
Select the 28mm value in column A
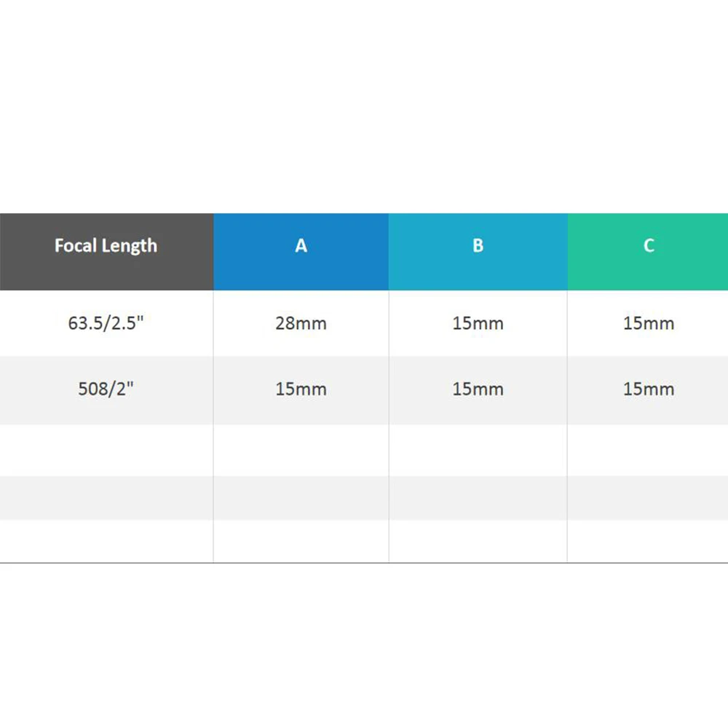coord(301,323)
